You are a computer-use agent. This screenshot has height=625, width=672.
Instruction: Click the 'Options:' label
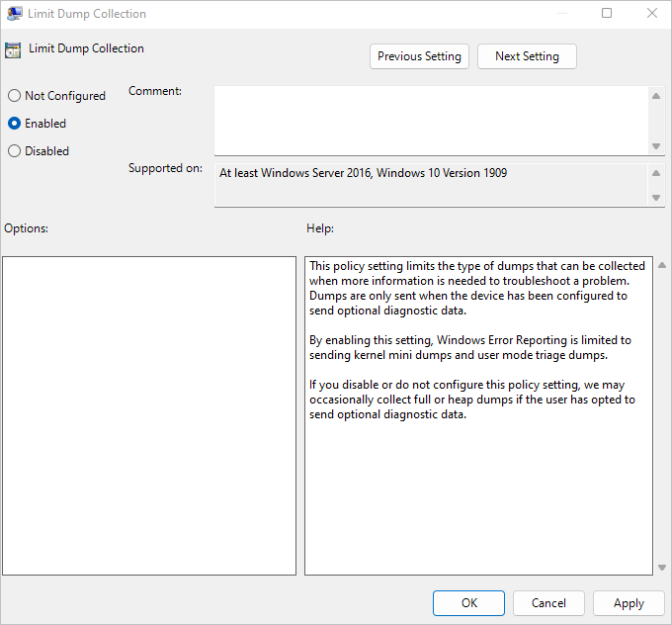26,228
